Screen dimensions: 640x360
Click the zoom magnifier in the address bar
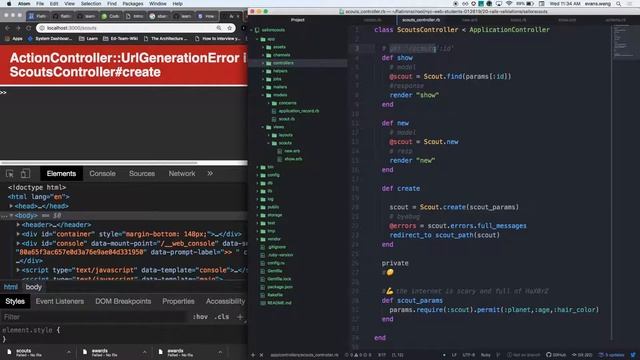click(x=219, y=28)
